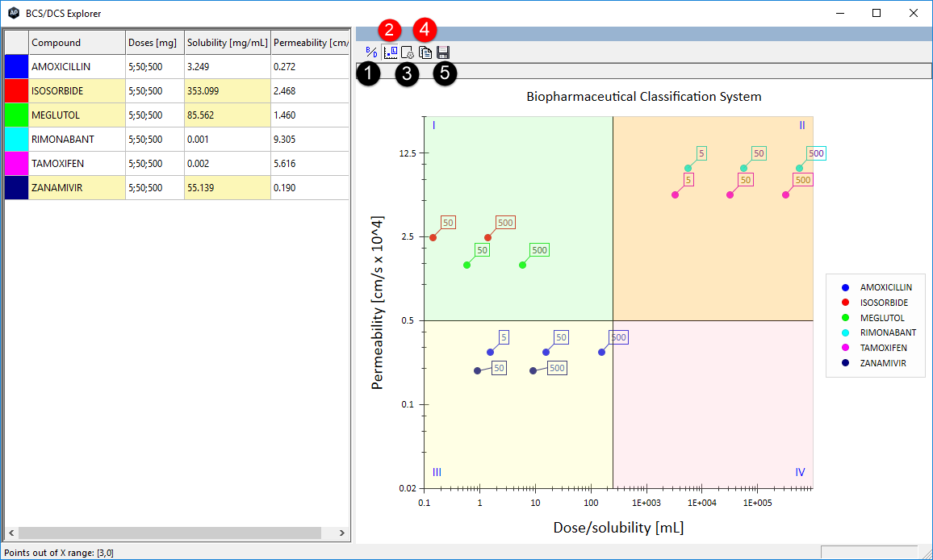Toggle point labels on the chart
The height and width of the screenshot is (560, 933).
(391, 52)
